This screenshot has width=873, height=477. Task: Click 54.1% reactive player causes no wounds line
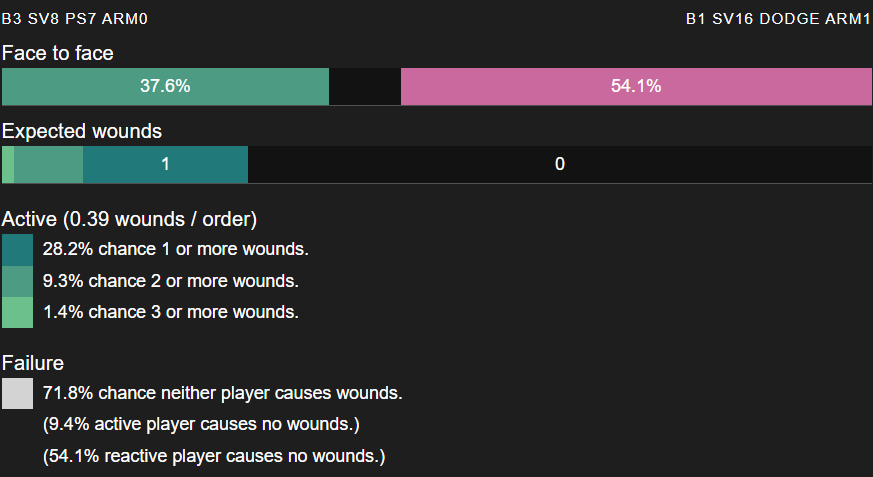pyautogui.click(x=214, y=456)
